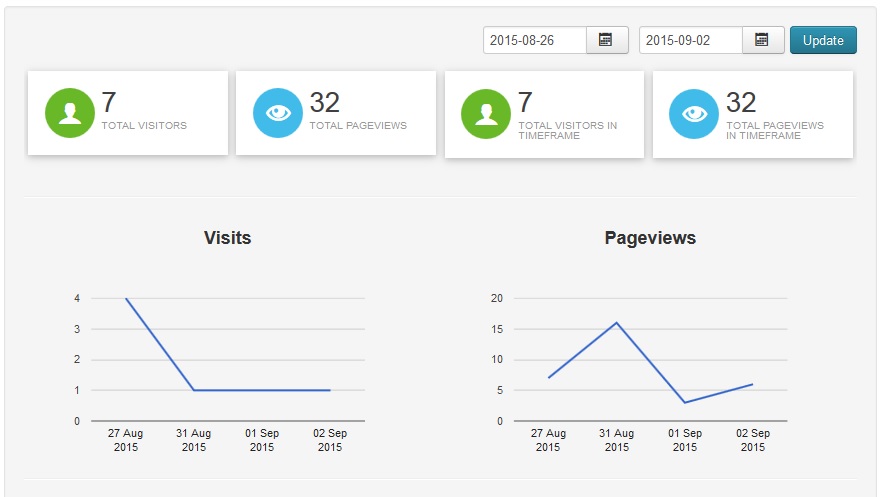Click the y-axis value 4 in Visits chart
The height and width of the screenshot is (497, 882).
pyautogui.click(x=77, y=299)
